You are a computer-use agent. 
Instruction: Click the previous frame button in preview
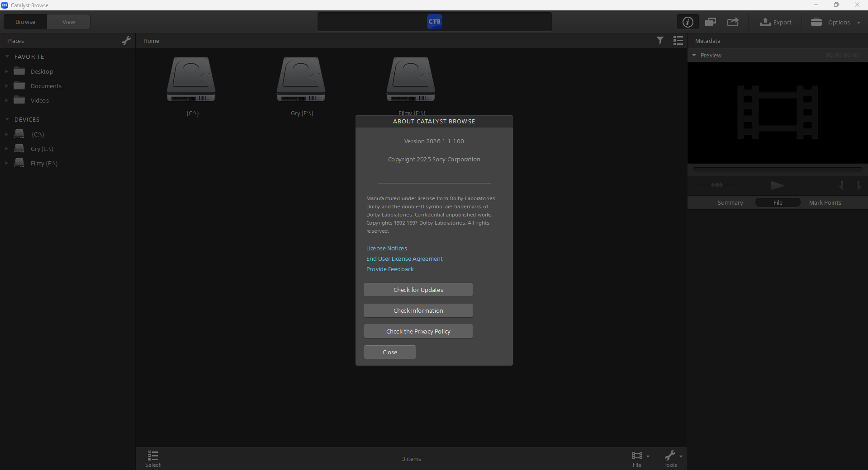point(841,185)
